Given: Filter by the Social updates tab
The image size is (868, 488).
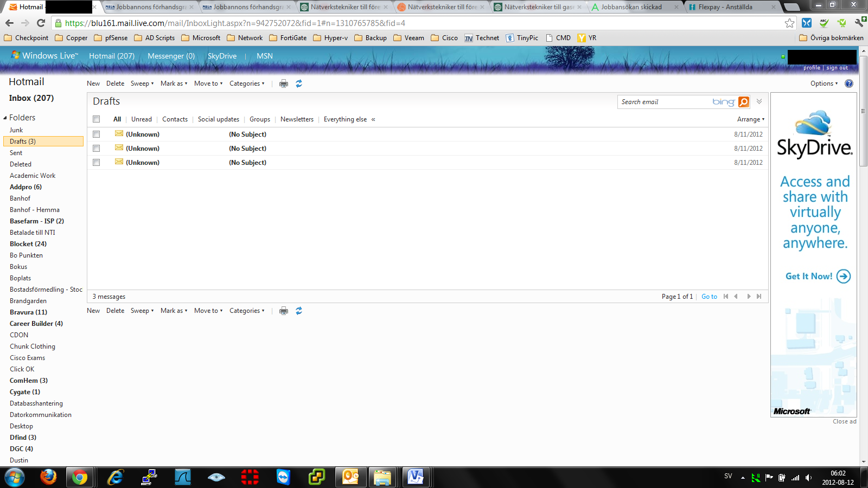Looking at the screenshot, I should tap(219, 119).
